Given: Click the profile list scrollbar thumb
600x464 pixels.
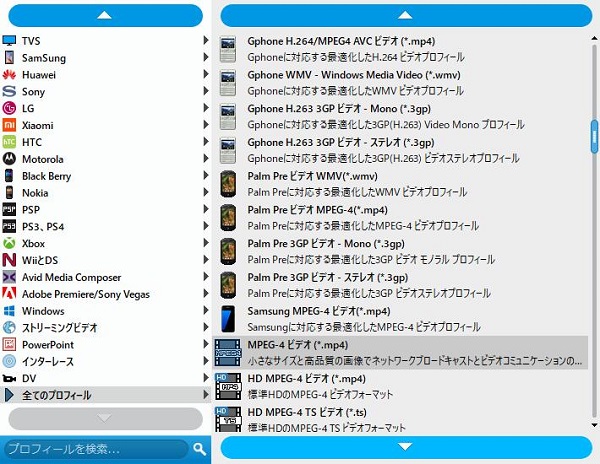Looking at the screenshot, I should [594, 137].
